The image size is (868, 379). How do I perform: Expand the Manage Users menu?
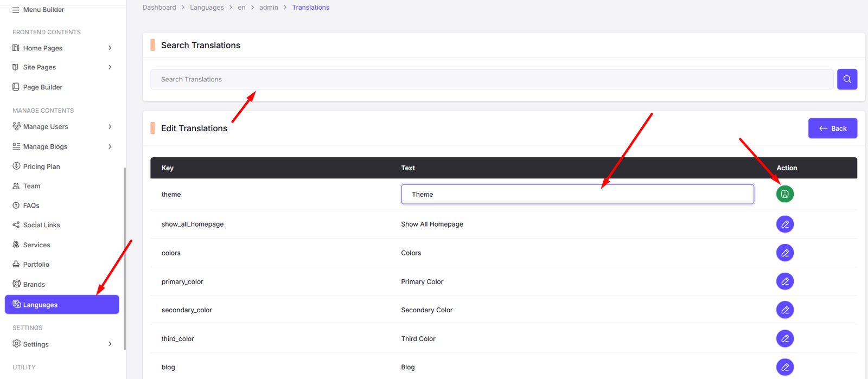pos(110,127)
